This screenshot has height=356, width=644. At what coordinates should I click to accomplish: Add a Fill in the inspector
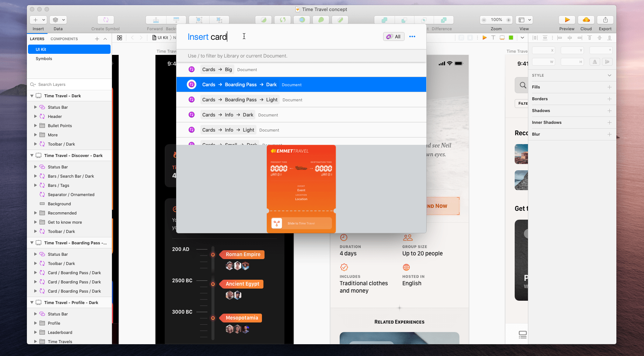click(x=610, y=87)
